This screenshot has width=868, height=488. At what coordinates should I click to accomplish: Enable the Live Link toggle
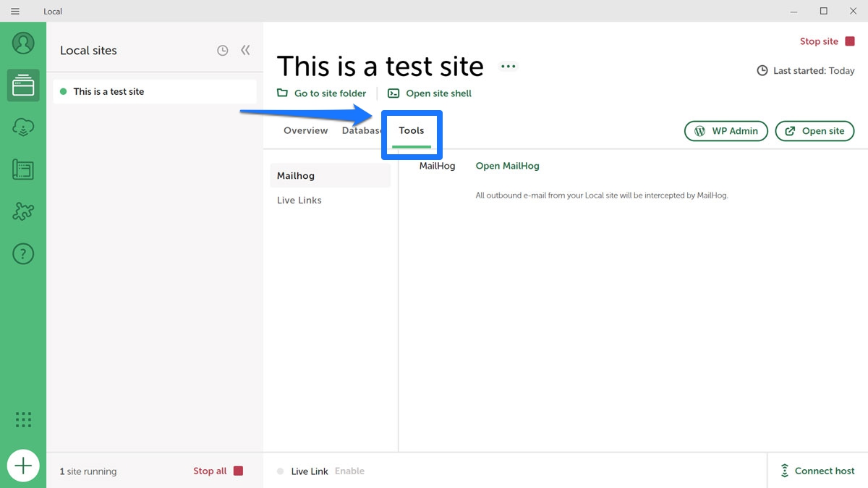click(349, 471)
